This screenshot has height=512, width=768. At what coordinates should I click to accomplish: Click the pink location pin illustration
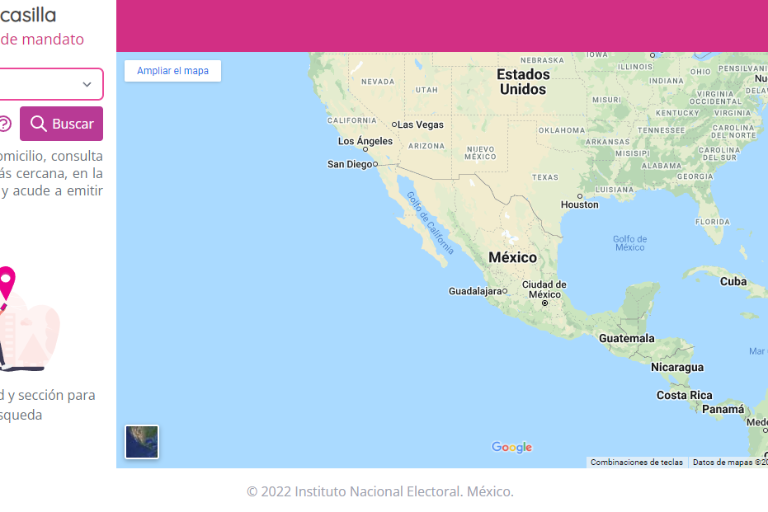point(7,283)
